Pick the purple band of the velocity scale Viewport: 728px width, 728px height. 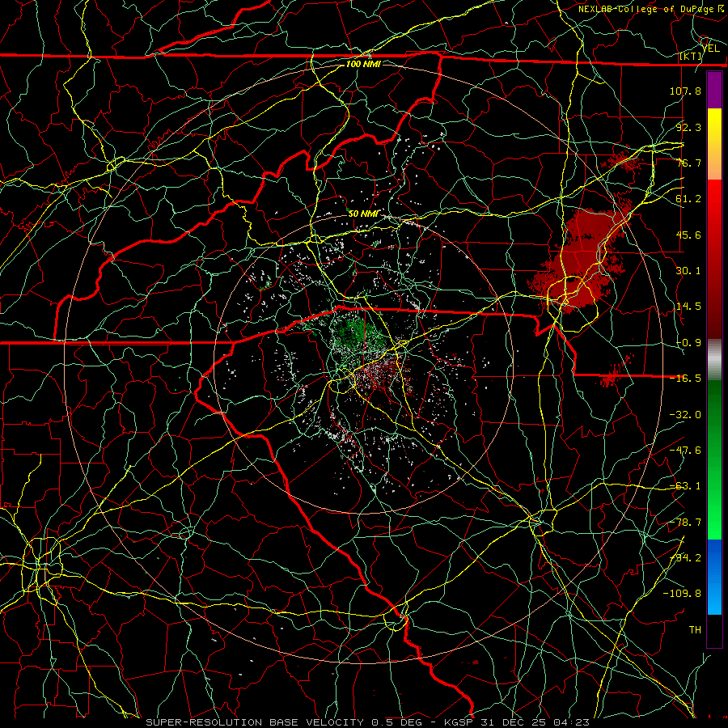[714, 90]
